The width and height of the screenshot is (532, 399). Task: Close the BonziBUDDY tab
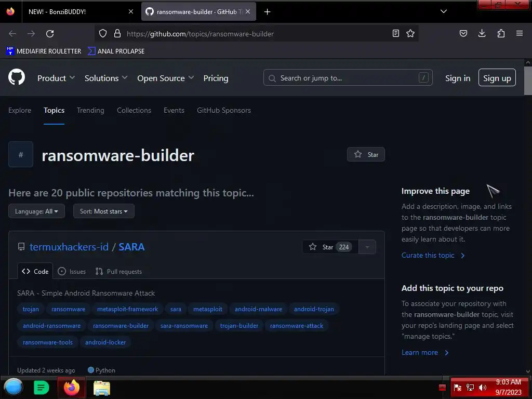tap(131, 11)
